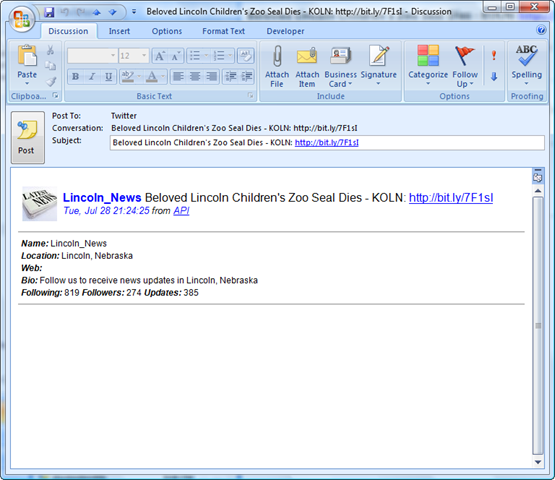Viewport: 555px width, 480px height.
Task: Cut with the scissors icon
Action: pos(51,50)
